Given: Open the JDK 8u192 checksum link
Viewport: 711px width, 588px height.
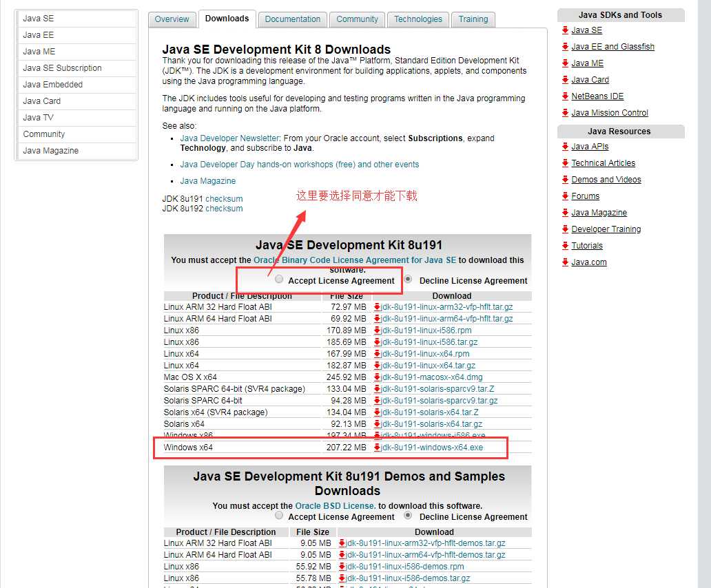Looking at the screenshot, I should pos(224,209).
